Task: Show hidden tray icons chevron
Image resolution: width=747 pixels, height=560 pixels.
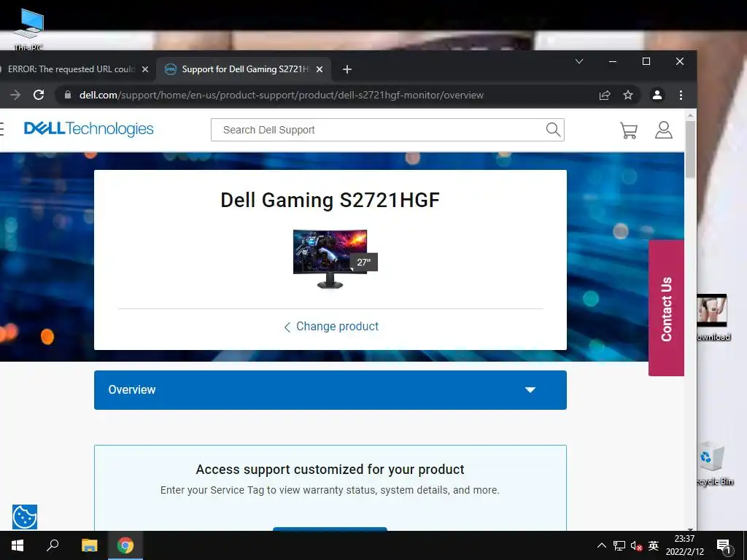Action: coord(602,545)
